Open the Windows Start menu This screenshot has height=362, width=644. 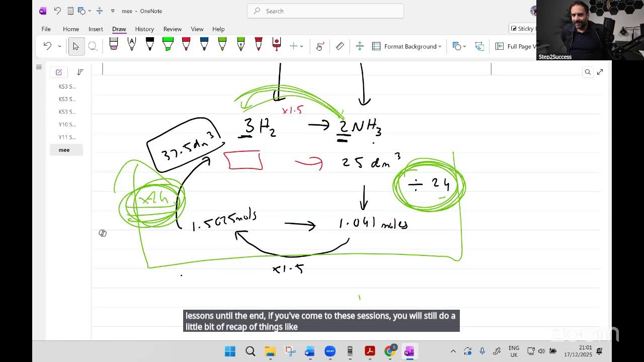(x=230, y=351)
